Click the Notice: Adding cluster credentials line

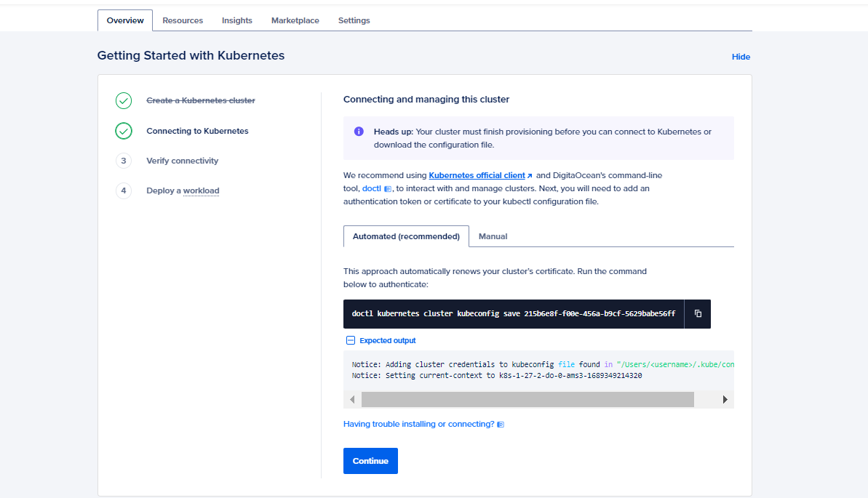(x=543, y=365)
